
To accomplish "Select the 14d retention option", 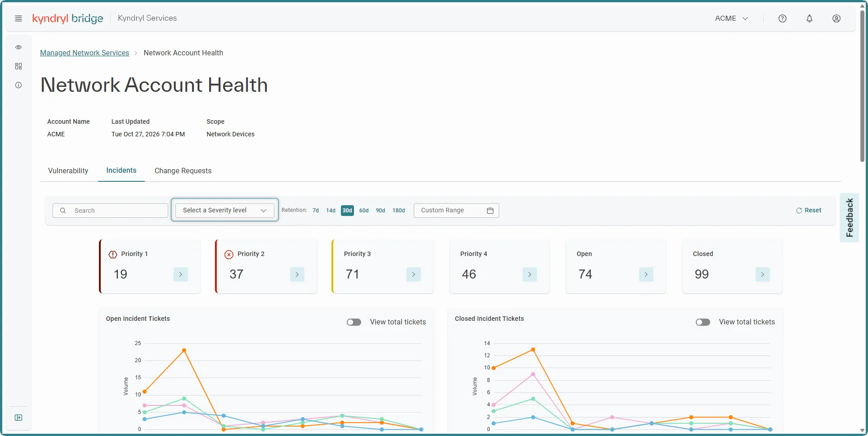I will (331, 211).
